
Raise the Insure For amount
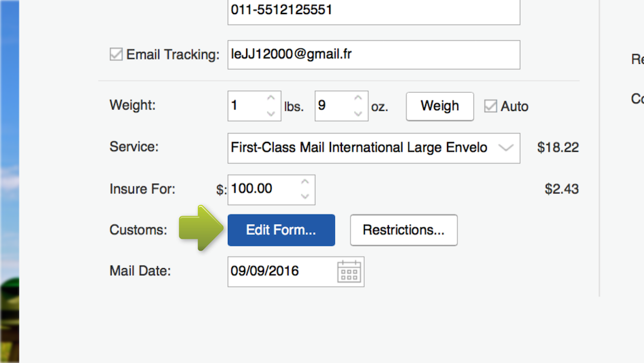point(305,182)
